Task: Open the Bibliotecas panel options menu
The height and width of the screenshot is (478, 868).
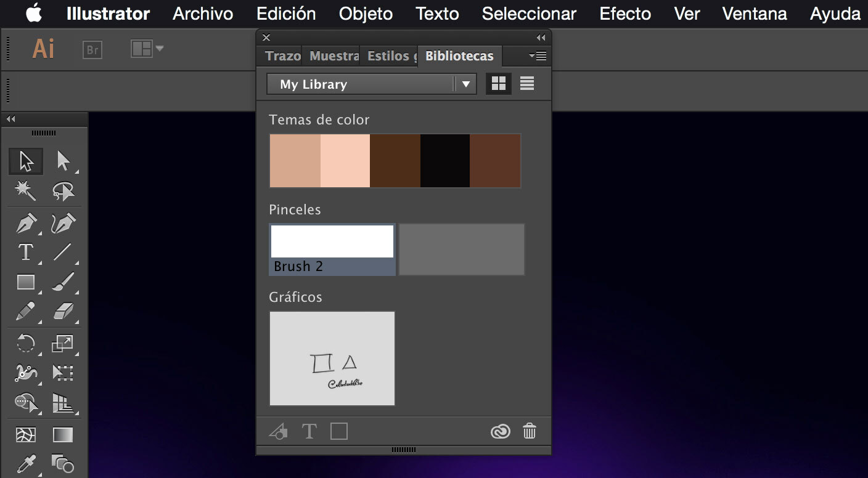Action: (x=538, y=56)
